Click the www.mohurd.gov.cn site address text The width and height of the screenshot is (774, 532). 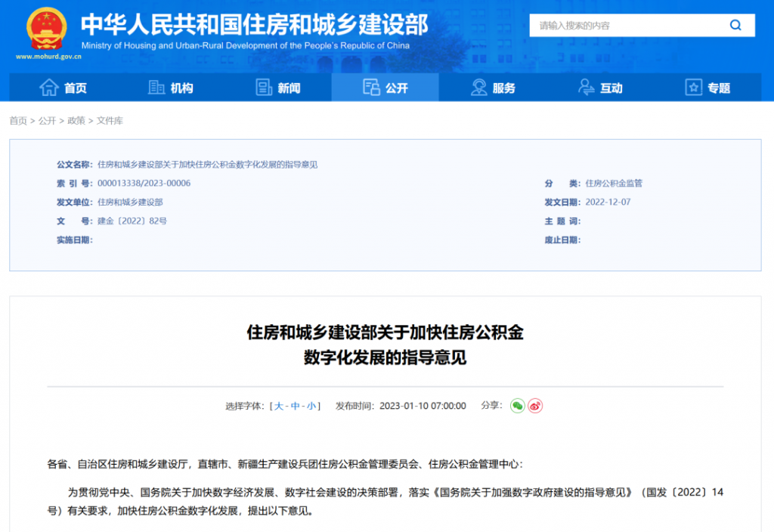click(x=48, y=56)
